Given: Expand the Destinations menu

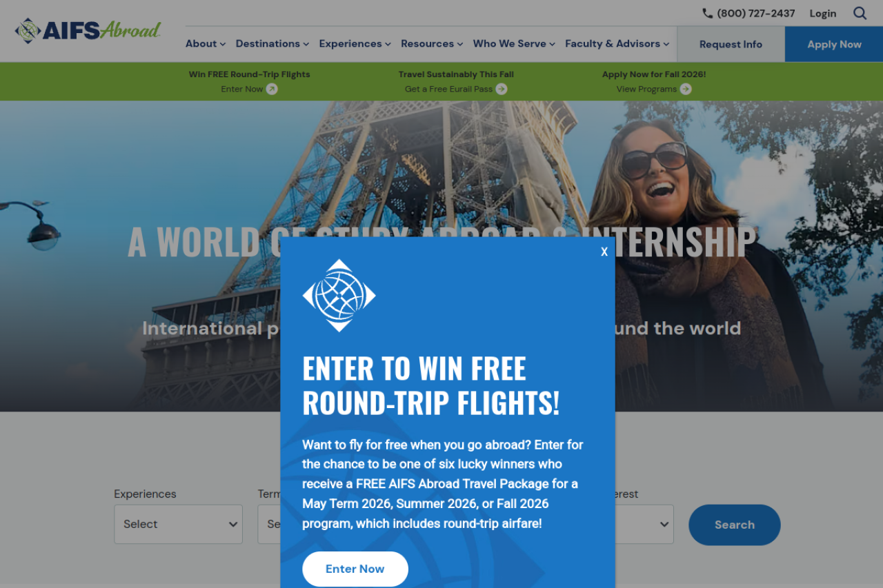Looking at the screenshot, I should [x=272, y=43].
